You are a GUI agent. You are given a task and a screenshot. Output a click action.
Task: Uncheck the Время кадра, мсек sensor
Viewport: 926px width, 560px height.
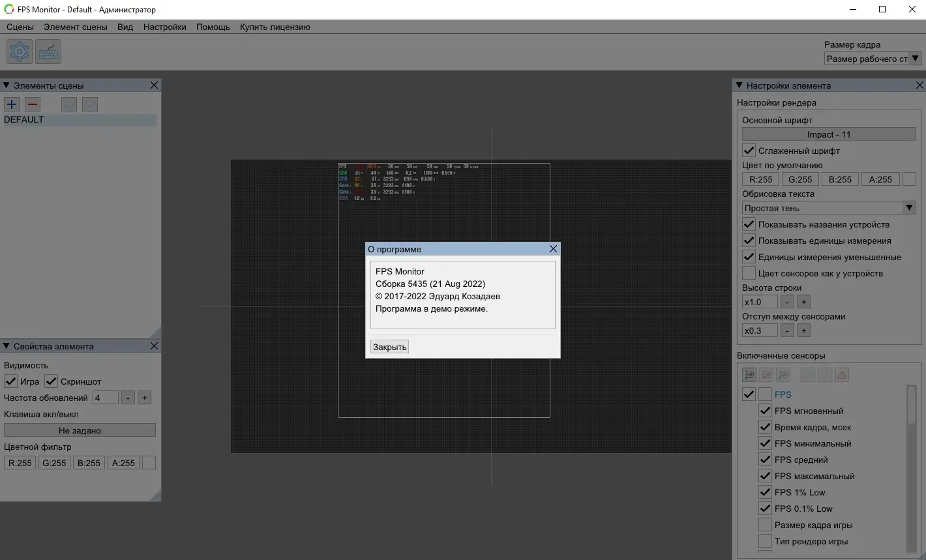[x=765, y=427]
